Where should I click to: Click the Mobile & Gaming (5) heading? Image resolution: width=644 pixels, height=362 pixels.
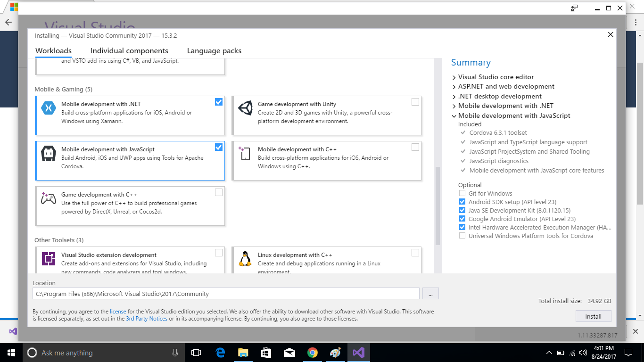click(x=63, y=90)
